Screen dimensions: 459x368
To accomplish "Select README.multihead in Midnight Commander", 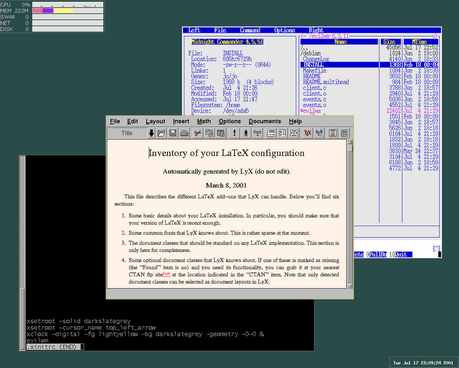I will 326,82.
